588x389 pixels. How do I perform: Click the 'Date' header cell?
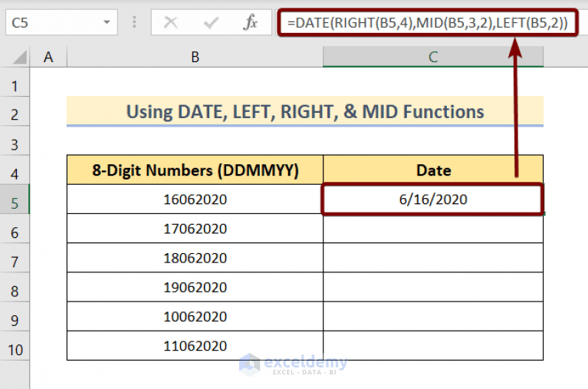click(433, 170)
